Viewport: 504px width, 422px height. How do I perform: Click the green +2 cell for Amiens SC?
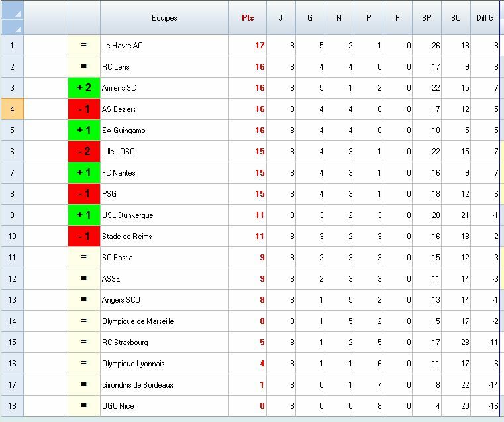(84, 87)
